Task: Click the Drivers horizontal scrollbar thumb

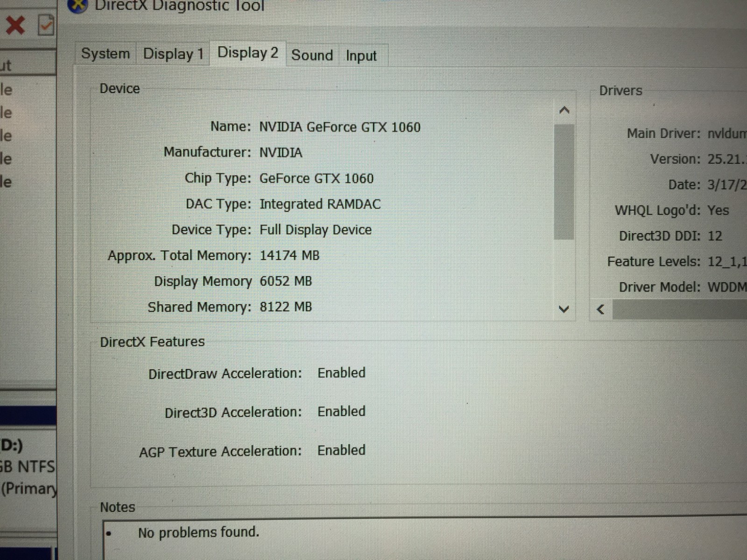Action: point(680,310)
